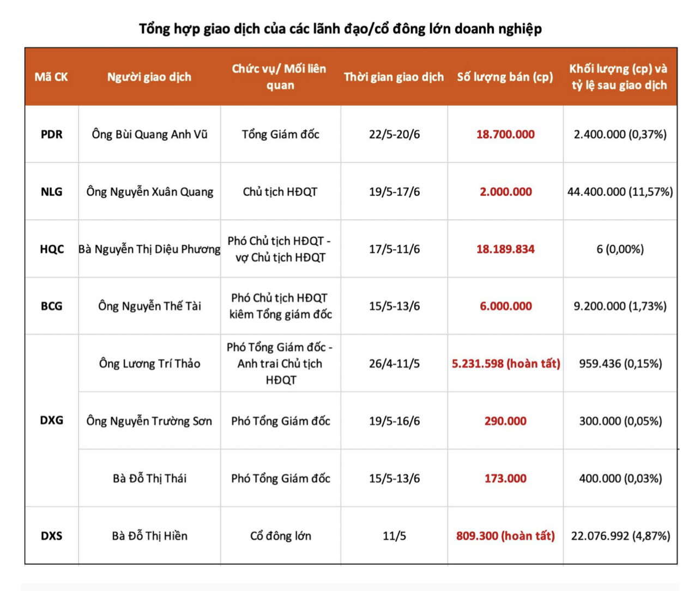Select the "Thời gian giao dịch" header
Image resolution: width=700 pixels, height=591 pixels.
coord(394,77)
